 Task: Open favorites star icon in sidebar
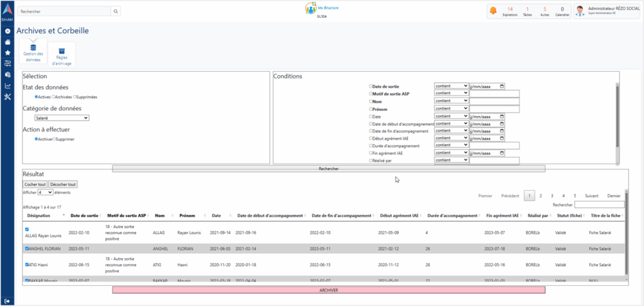pyautogui.click(x=8, y=53)
